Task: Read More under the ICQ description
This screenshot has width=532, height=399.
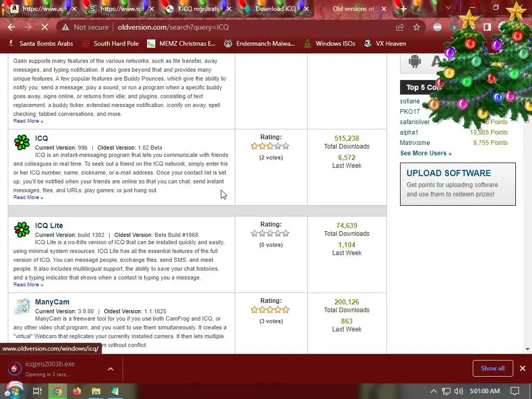Action: click(x=28, y=197)
